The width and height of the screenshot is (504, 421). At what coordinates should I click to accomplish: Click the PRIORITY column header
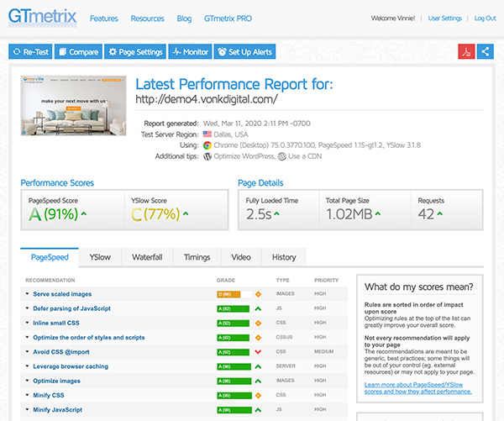point(326,280)
